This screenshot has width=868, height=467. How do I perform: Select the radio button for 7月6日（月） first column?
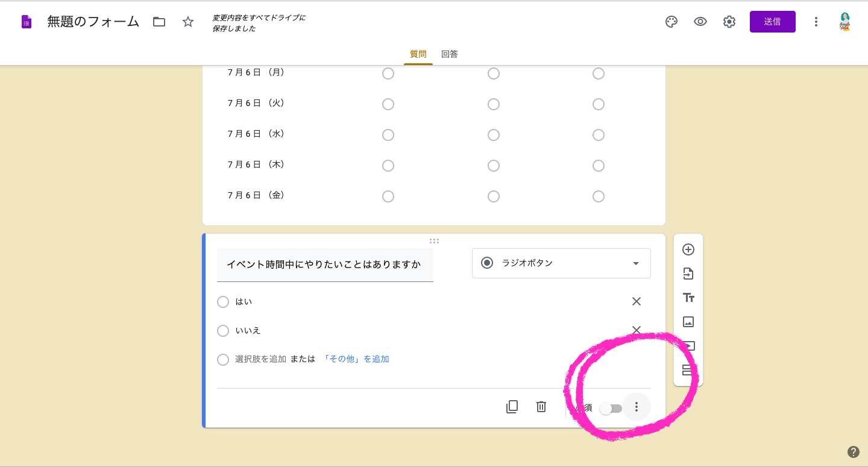click(388, 74)
